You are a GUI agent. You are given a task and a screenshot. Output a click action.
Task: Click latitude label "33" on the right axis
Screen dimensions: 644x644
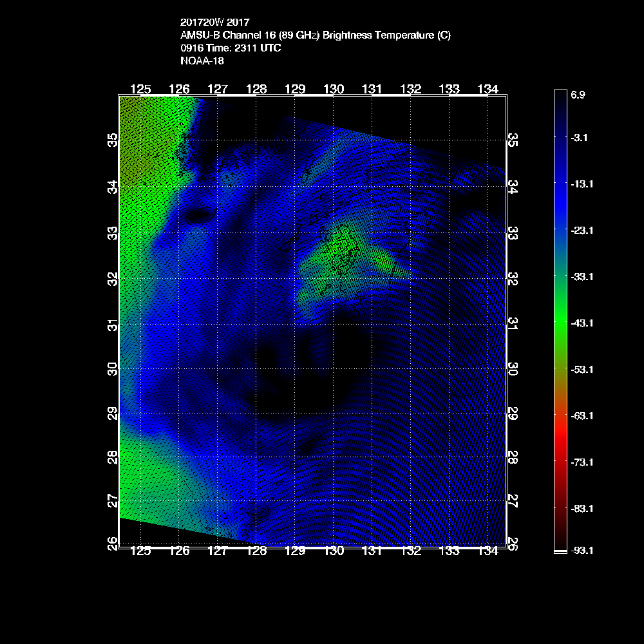pyautogui.click(x=513, y=233)
